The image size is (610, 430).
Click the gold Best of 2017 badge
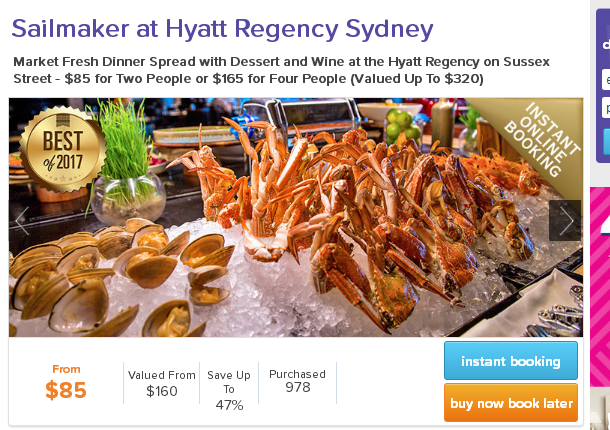pyautogui.click(x=63, y=150)
